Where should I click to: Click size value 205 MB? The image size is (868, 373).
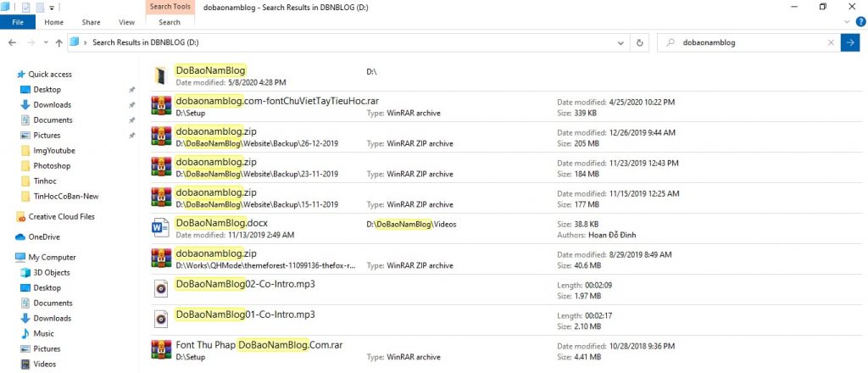(587, 143)
